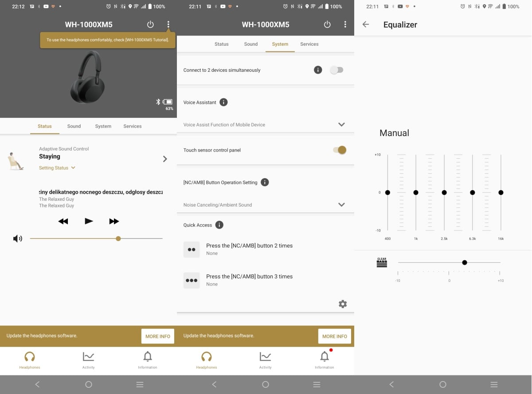Tap Android back button on Equalizer screen
Image resolution: width=532 pixels, height=394 pixels.
coord(391,385)
